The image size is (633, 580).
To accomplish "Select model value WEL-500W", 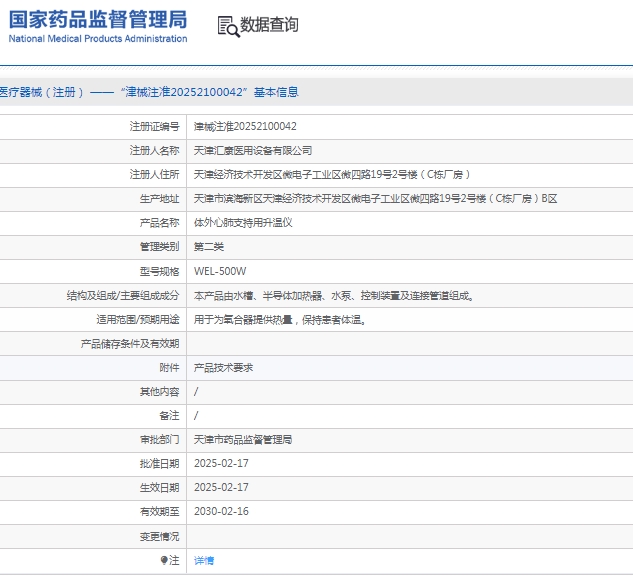I will pyautogui.click(x=220, y=271).
